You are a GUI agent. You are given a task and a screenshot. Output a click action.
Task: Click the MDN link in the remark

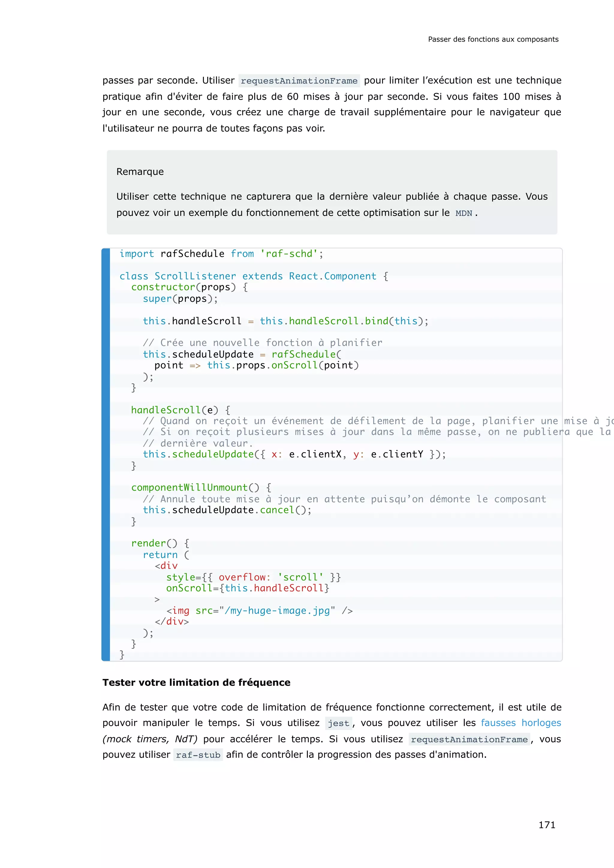coord(463,213)
